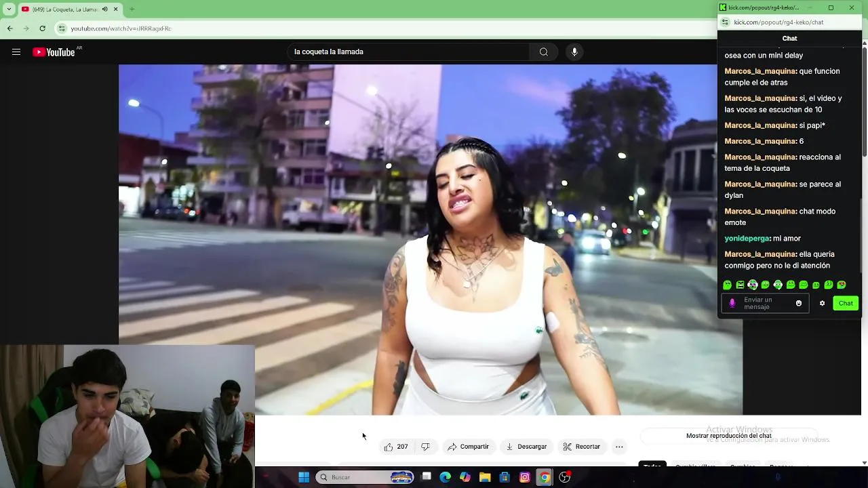The width and height of the screenshot is (868, 488).
Task: Click username yonideperga in chat
Action: (x=747, y=239)
